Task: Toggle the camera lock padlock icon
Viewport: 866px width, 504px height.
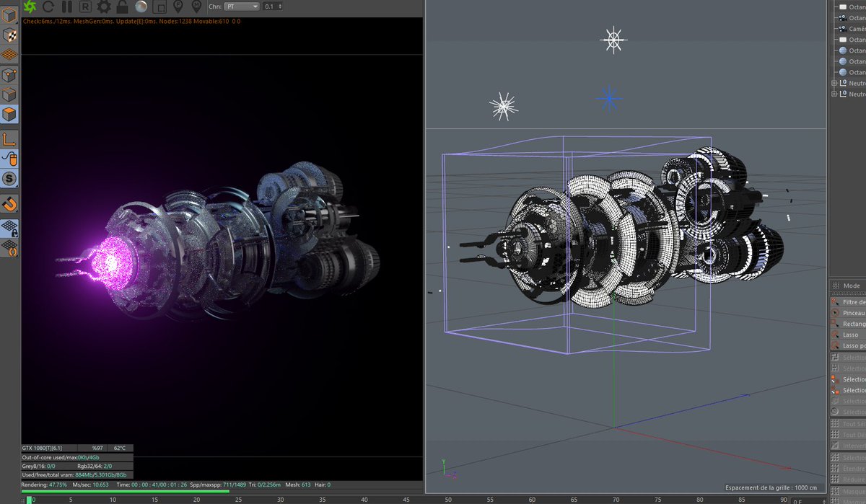Action: tap(123, 6)
